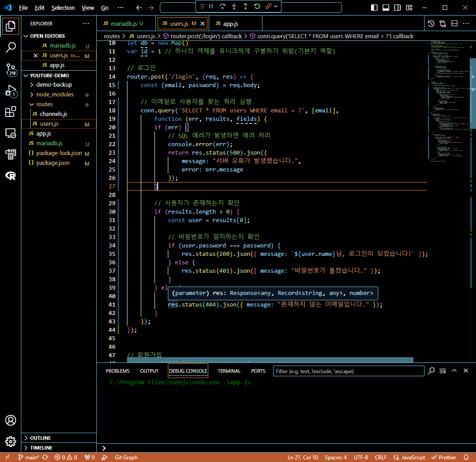Viewport: 476px width, 462px height.
Task: Open Customize Layout menu
Action: (409, 8)
